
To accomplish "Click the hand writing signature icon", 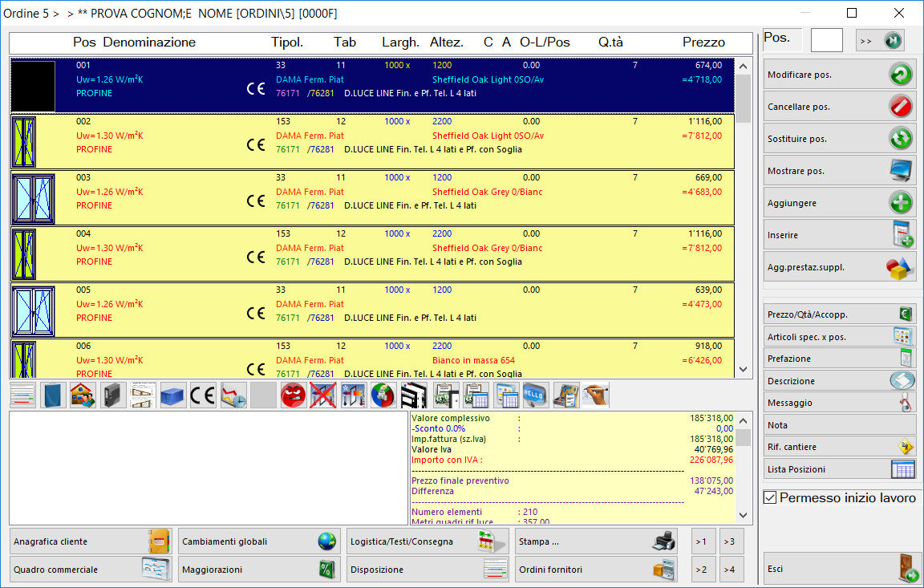I will 596,395.
